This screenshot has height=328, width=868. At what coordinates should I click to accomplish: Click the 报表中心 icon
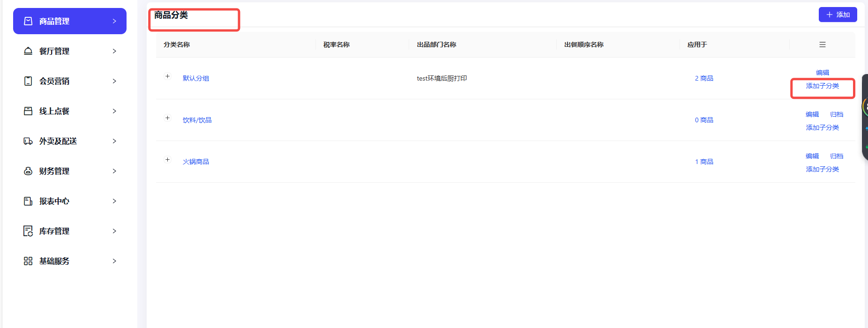click(x=28, y=201)
